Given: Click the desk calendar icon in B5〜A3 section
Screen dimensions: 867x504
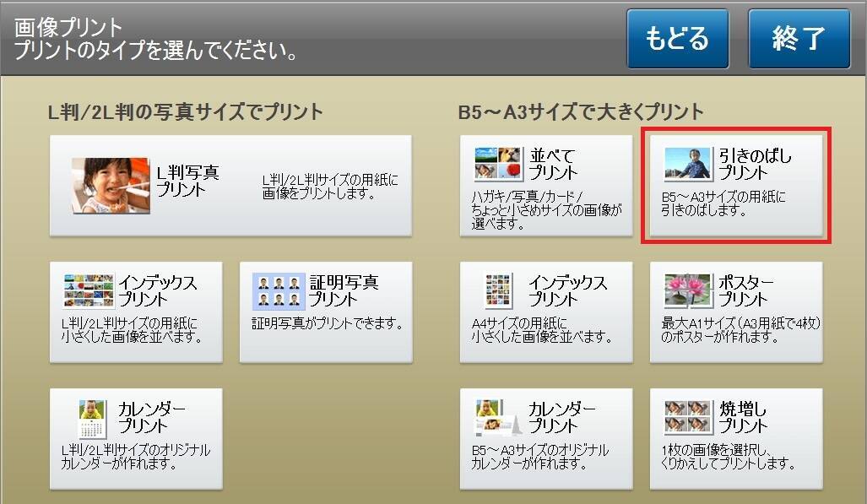Looking at the screenshot, I should (497, 419).
